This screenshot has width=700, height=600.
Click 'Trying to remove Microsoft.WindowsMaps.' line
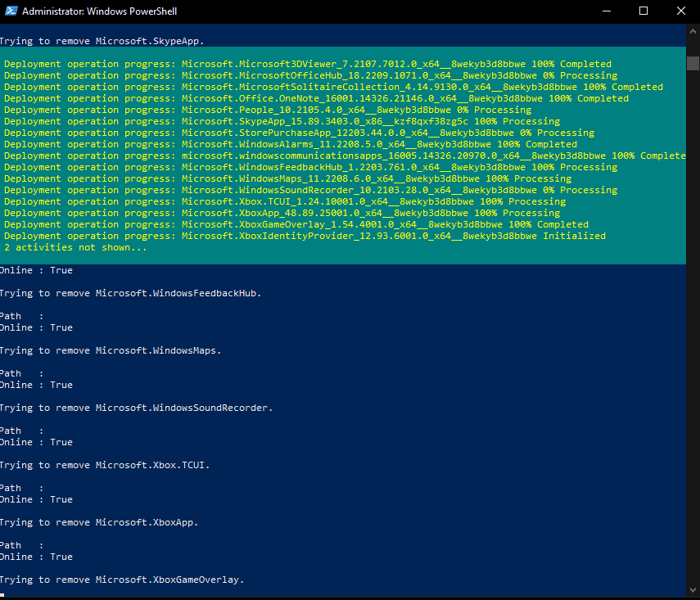110,350
